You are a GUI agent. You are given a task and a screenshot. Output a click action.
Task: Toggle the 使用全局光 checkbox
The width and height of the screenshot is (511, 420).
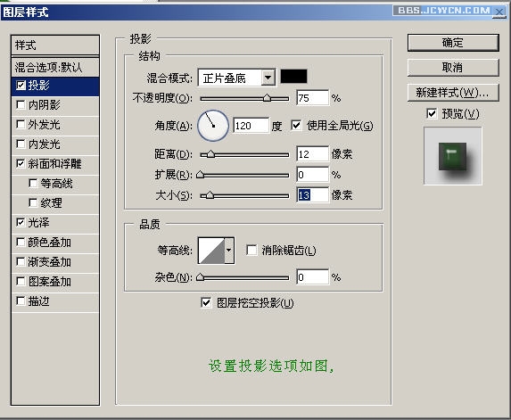point(296,126)
